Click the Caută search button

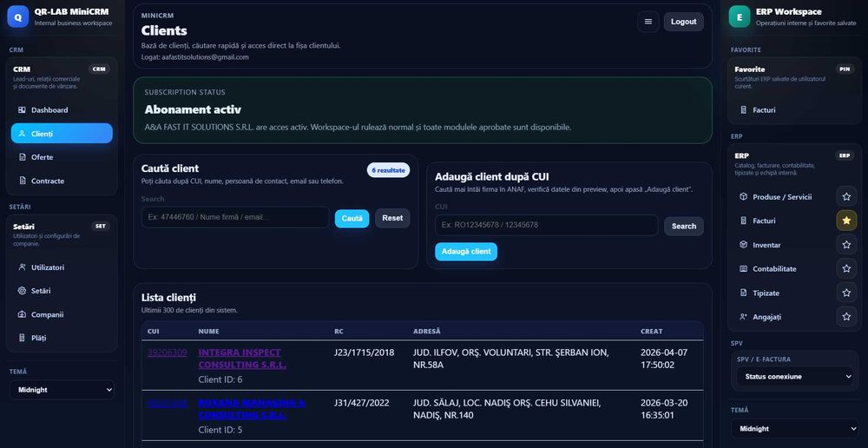pos(352,218)
